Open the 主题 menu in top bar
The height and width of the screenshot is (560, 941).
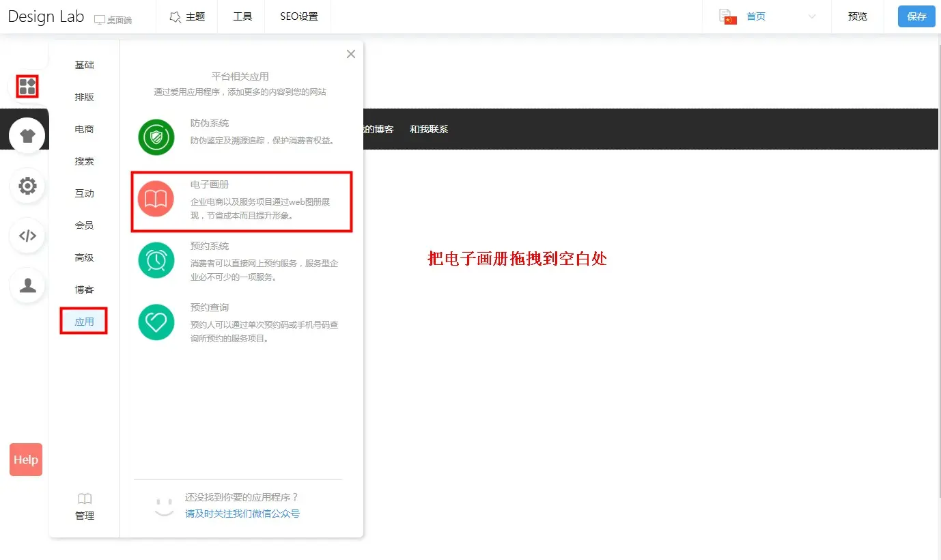186,16
